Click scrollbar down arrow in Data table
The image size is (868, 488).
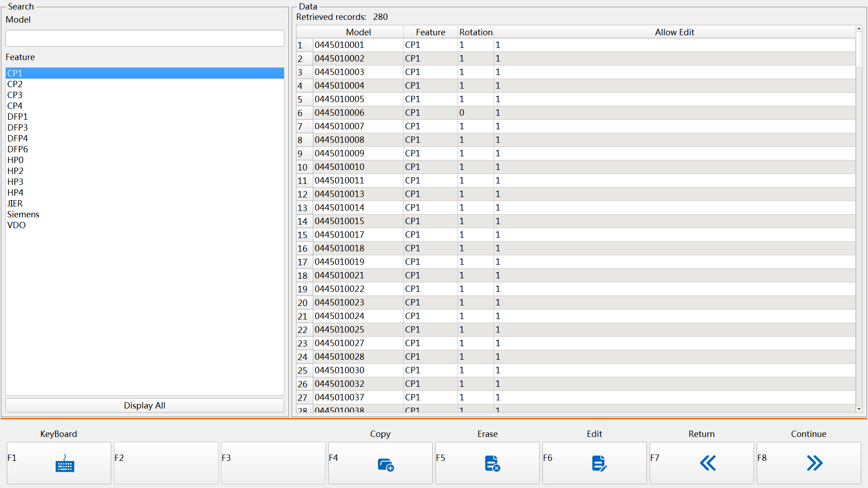[x=859, y=409]
